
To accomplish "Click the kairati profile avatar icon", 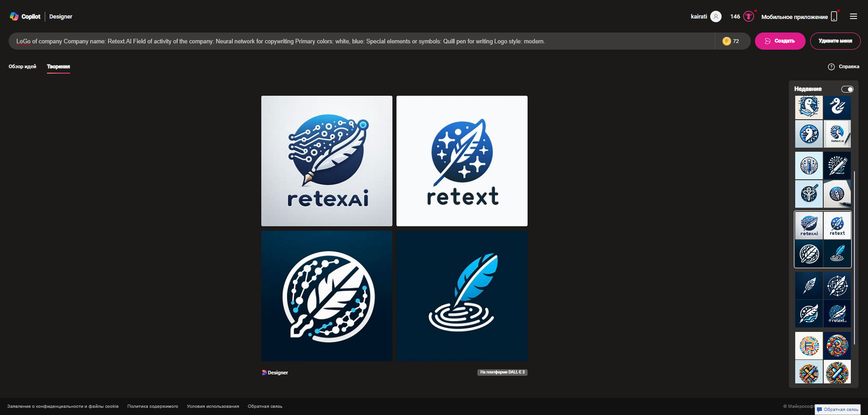I will [716, 16].
